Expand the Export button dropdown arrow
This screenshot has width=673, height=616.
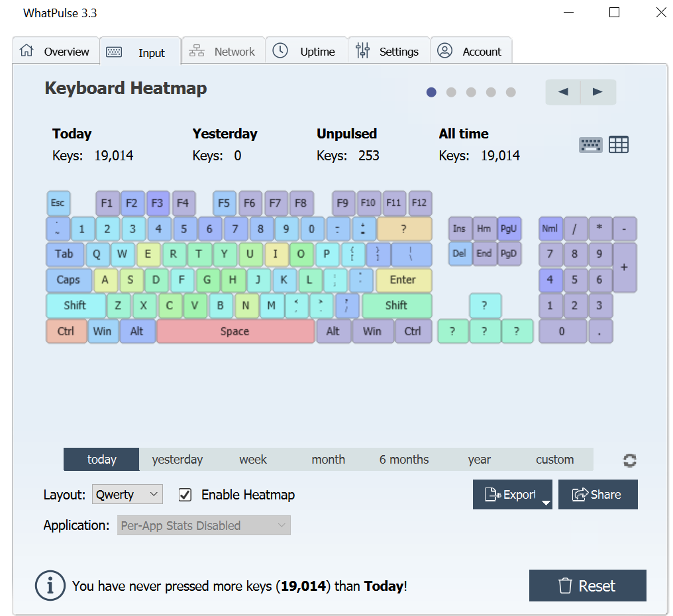click(x=546, y=502)
